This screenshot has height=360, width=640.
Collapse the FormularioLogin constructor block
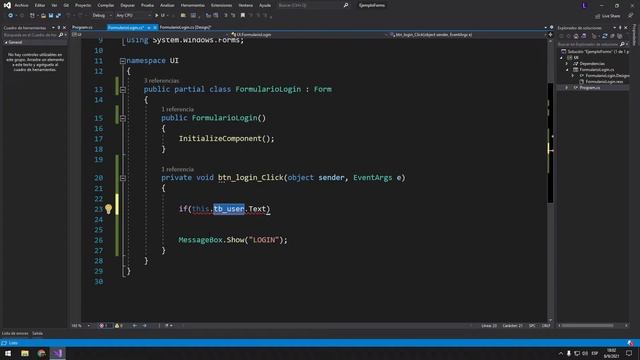123,118
